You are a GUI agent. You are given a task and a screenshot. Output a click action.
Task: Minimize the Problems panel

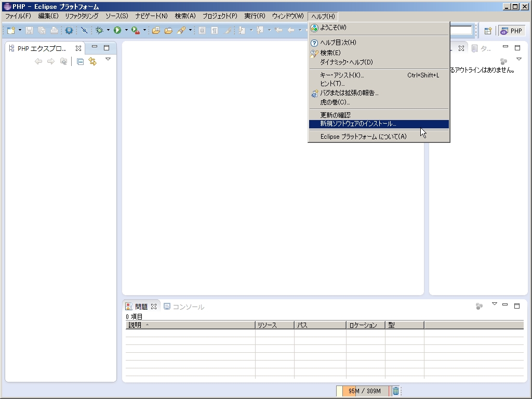[505, 304]
